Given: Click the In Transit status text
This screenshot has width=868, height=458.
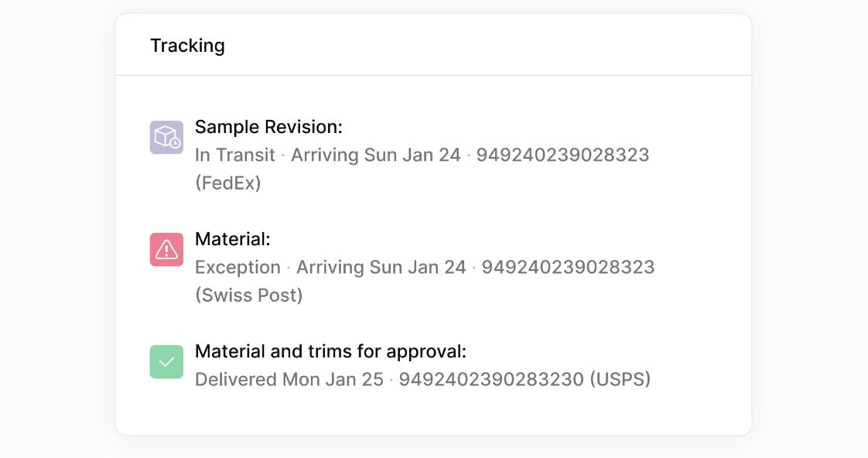Looking at the screenshot, I should coord(235,155).
